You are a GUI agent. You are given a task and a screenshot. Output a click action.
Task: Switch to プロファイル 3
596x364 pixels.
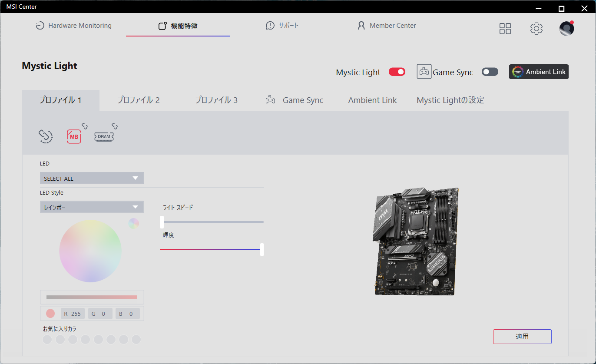pyautogui.click(x=216, y=100)
